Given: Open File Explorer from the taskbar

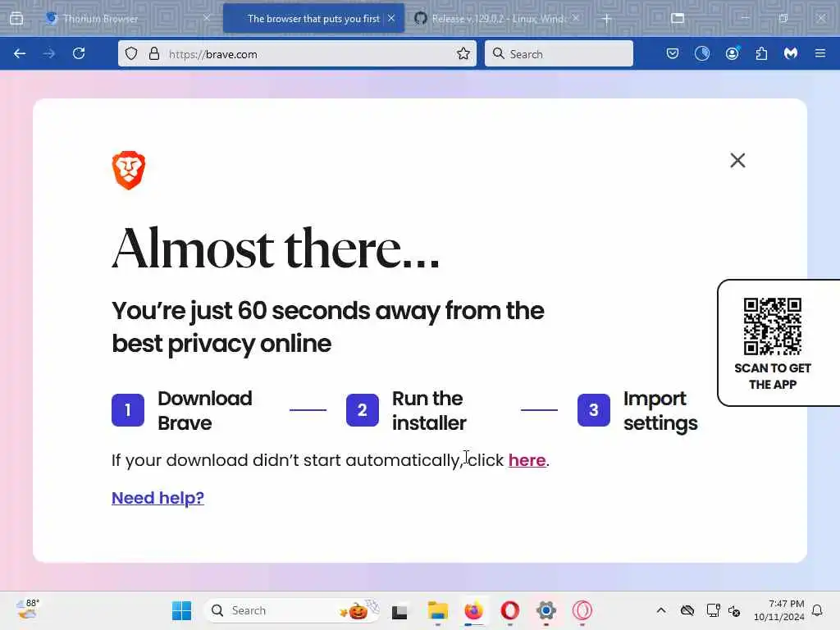Looking at the screenshot, I should coord(438,610).
